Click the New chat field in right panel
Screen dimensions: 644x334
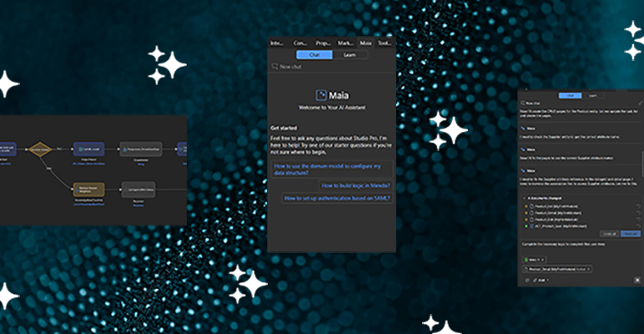[x=538, y=105]
